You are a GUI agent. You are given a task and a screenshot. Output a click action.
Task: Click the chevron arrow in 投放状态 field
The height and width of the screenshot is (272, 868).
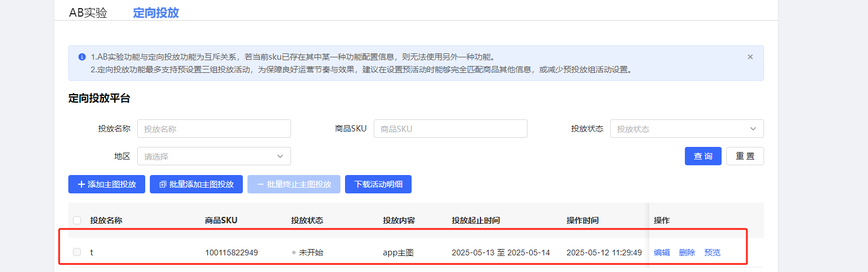[753, 129]
